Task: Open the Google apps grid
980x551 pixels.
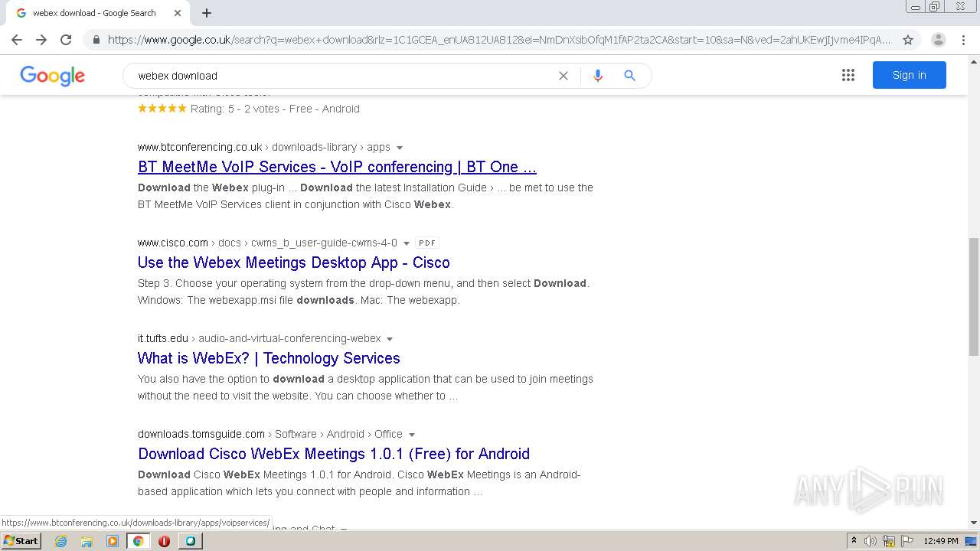Action: point(848,75)
